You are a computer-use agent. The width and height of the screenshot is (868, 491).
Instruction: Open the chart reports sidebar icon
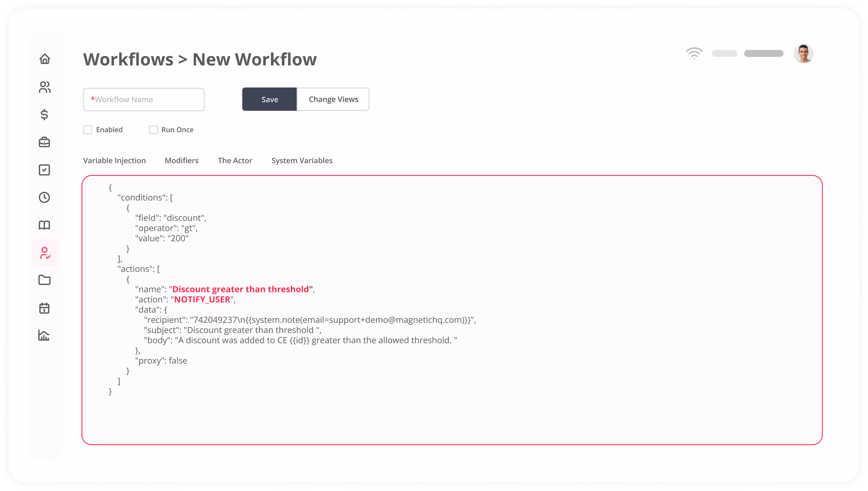(44, 335)
